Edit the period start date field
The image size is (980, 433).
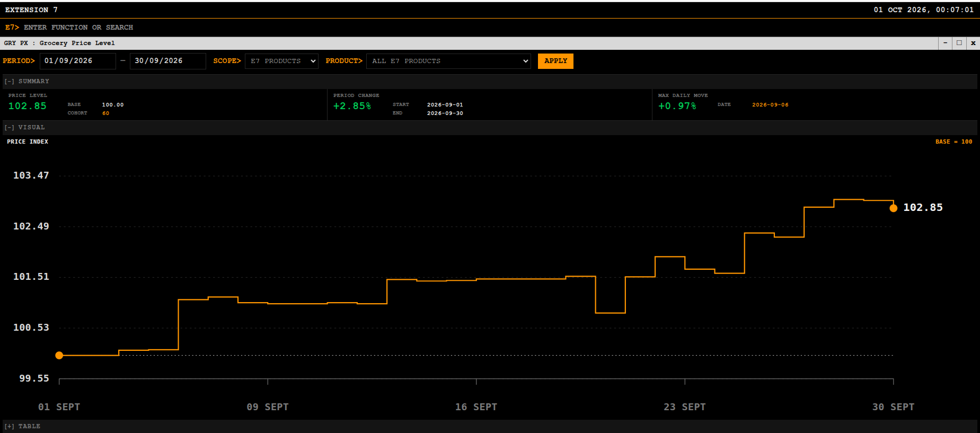78,61
